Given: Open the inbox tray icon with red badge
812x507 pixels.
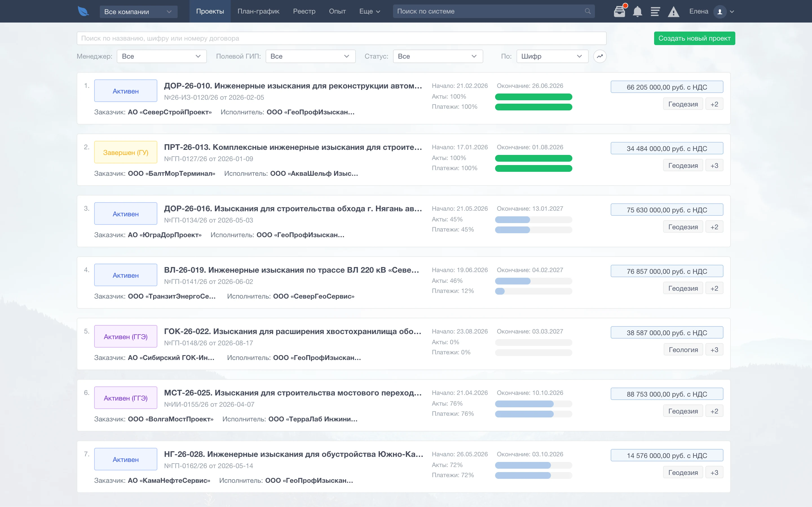Looking at the screenshot, I should pos(620,11).
